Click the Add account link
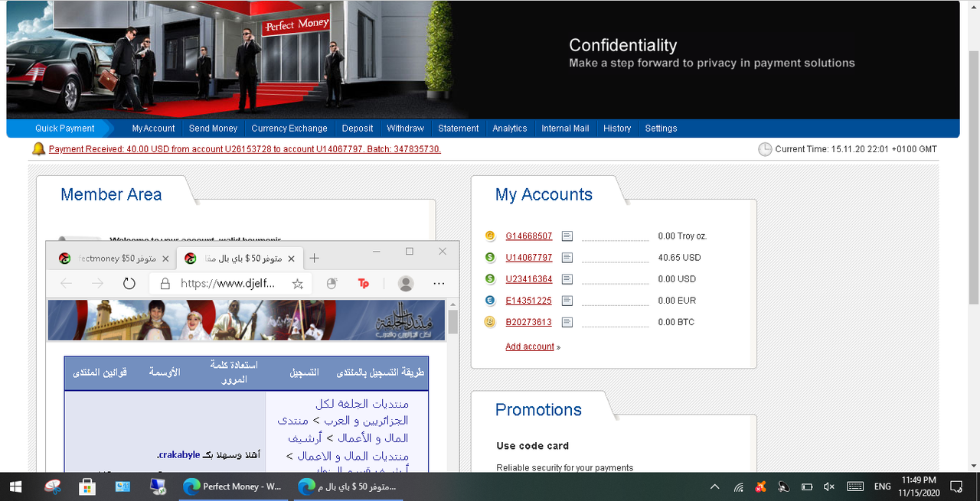980x501 pixels. (530, 346)
